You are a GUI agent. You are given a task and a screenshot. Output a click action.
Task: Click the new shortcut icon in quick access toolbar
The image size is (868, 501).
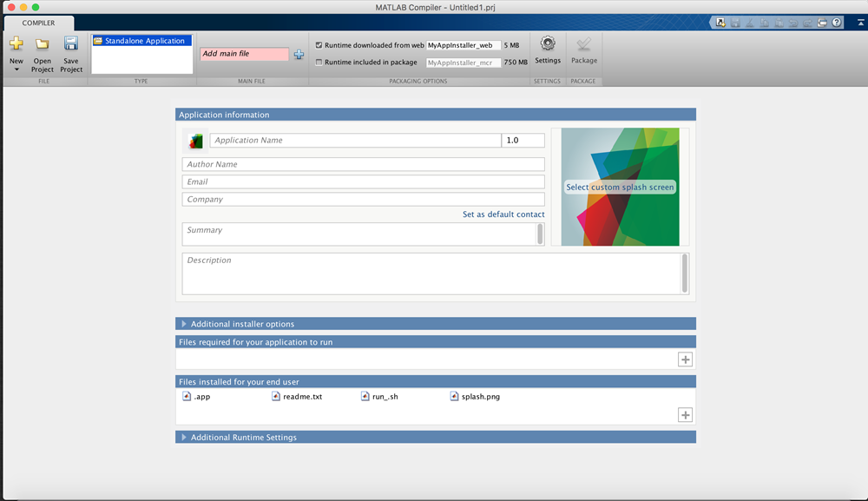(720, 23)
